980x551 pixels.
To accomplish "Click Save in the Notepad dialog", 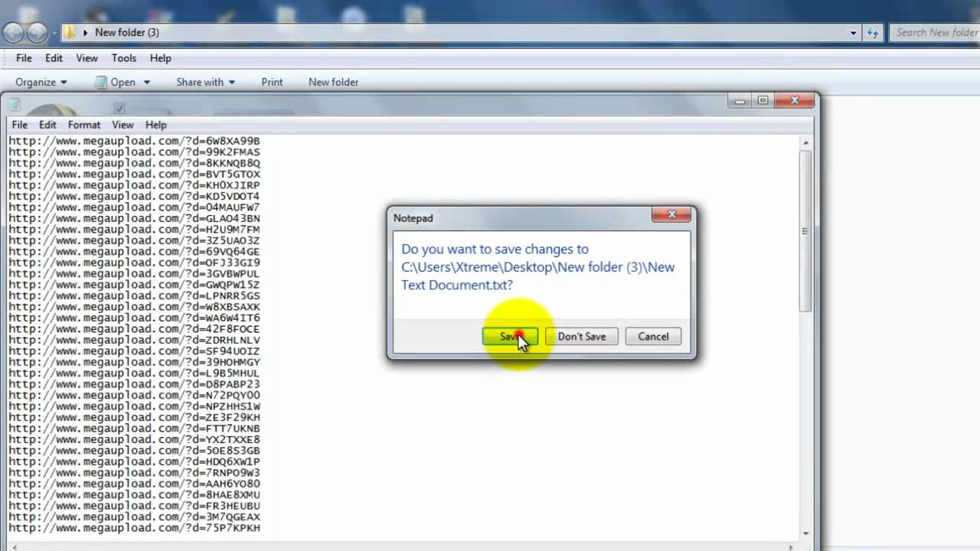I will (x=510, y=337).
